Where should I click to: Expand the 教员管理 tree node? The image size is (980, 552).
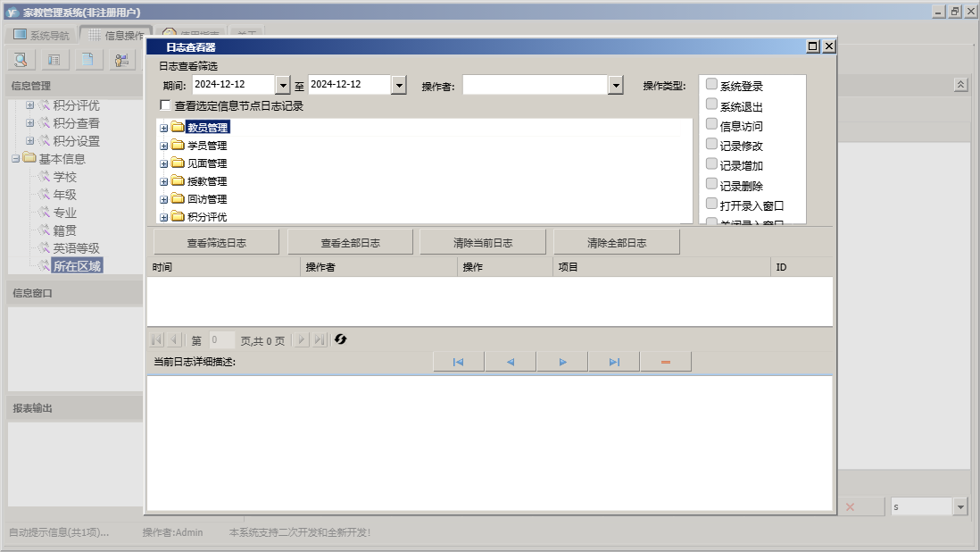[x=163, y=128]
